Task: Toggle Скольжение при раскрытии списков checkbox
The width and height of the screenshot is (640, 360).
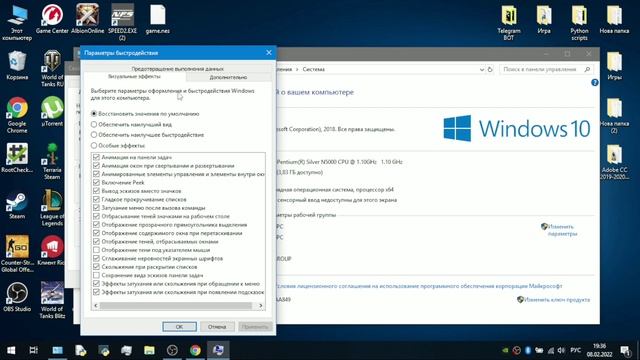Action: click(x=96, y=267)
